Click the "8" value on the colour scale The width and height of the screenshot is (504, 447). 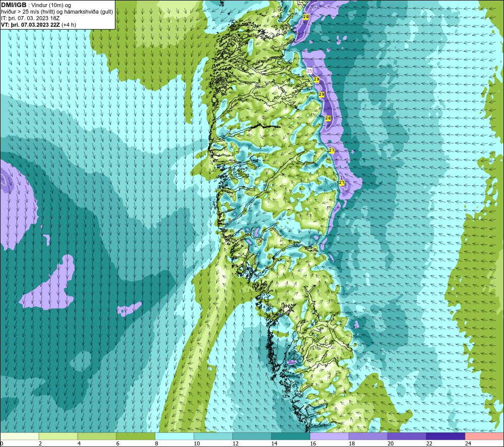[157, 443]
